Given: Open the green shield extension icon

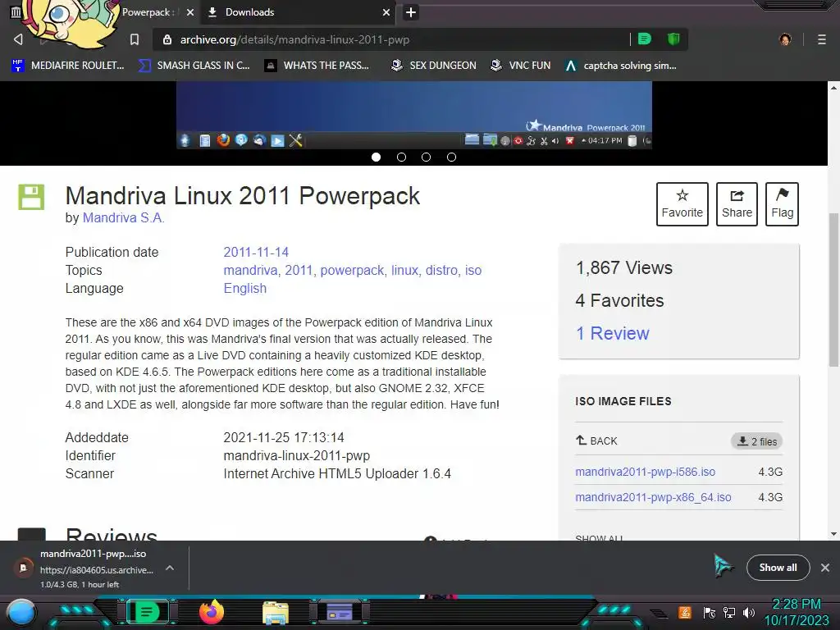Looking at the screenshot, I should pos(673,39).
